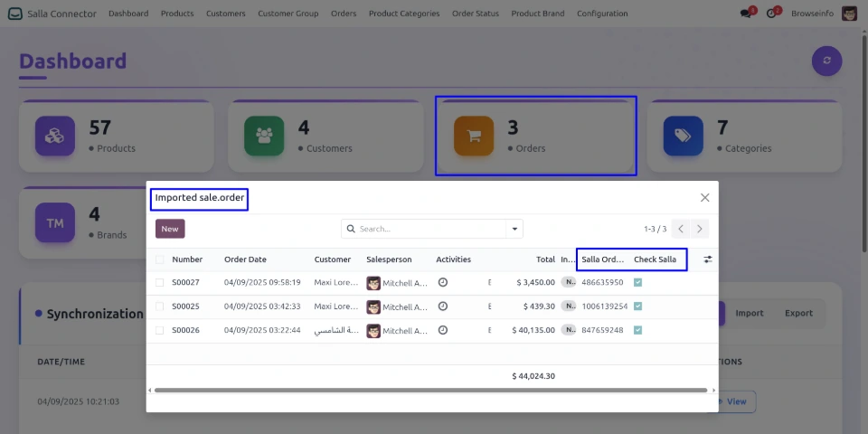Open the column settings adjust icon
This screenshot has height=434, width=868.
(x=708, y=259)
